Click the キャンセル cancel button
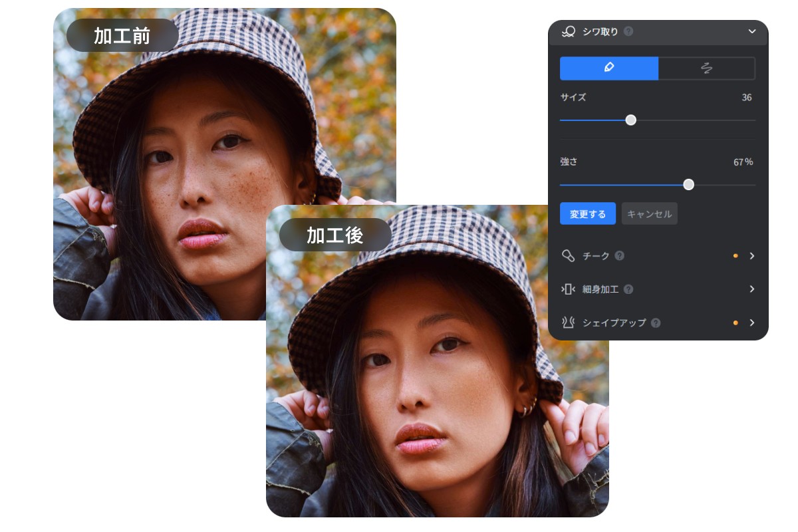This screenshot has height=532, width=798. click(x=649, y=213)
